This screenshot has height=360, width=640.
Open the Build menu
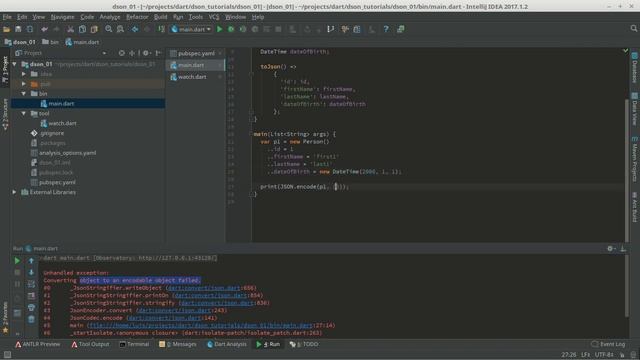(160, 17)
